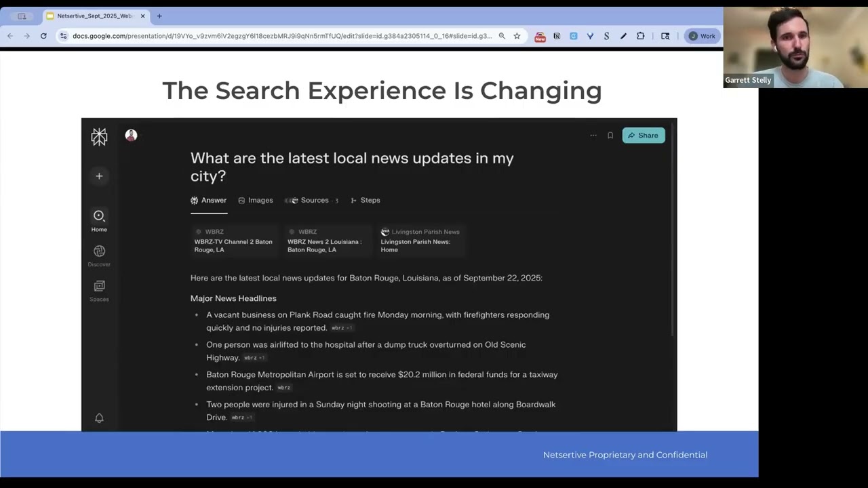The image size is (868, 488).
Task: Click the browser forward arrow
Action: [26, 36]
